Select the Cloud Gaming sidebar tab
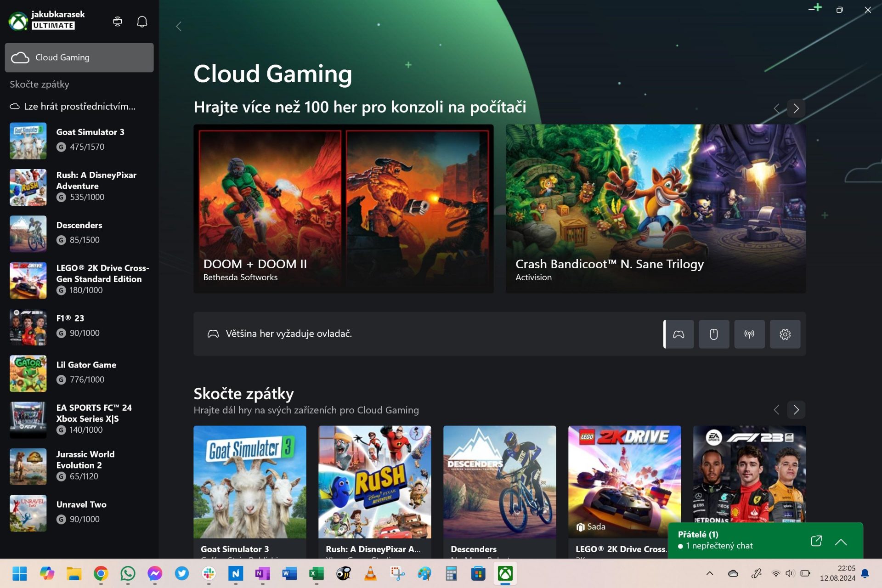The width and height of the screenshot is (882, 588). point(79,57)
